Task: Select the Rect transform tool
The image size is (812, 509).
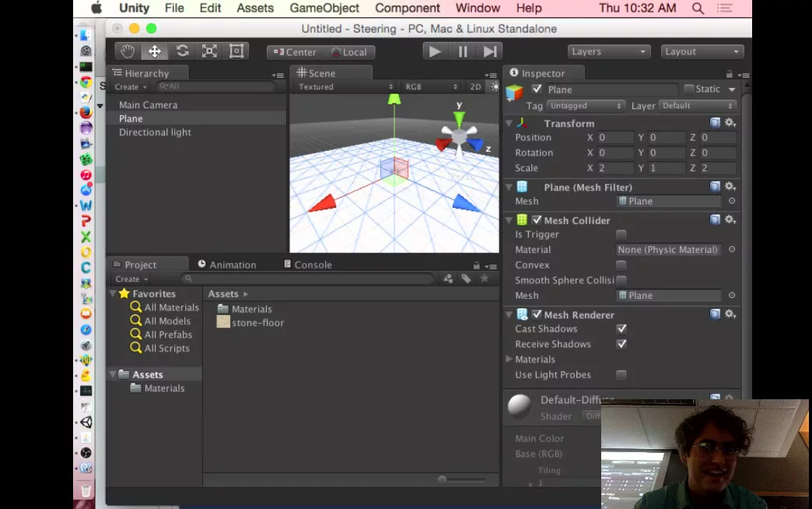Action: (236, 51)
